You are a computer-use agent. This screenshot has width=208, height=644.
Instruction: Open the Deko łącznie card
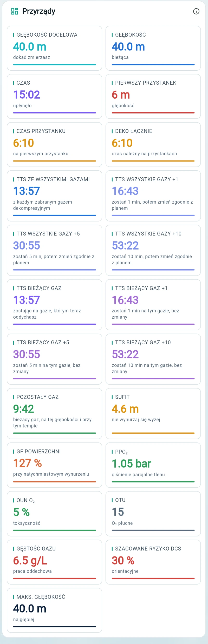pyautogui.click(x=153, y=145)
